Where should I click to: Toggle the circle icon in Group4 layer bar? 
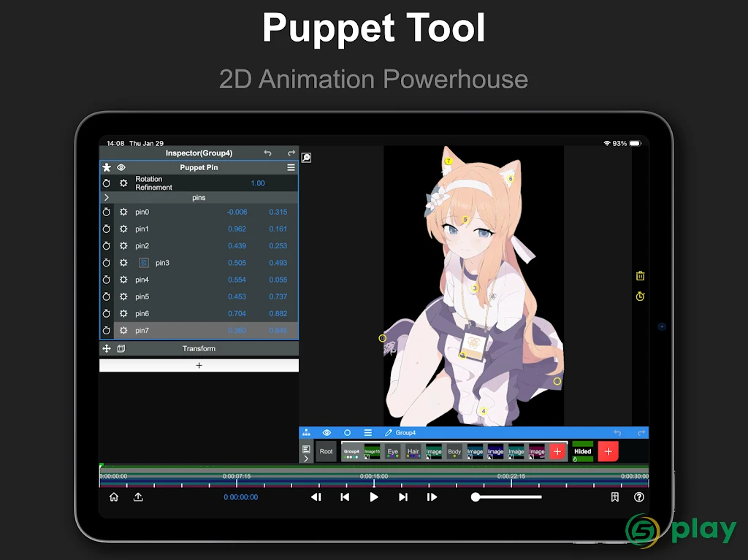pos(347,433)
